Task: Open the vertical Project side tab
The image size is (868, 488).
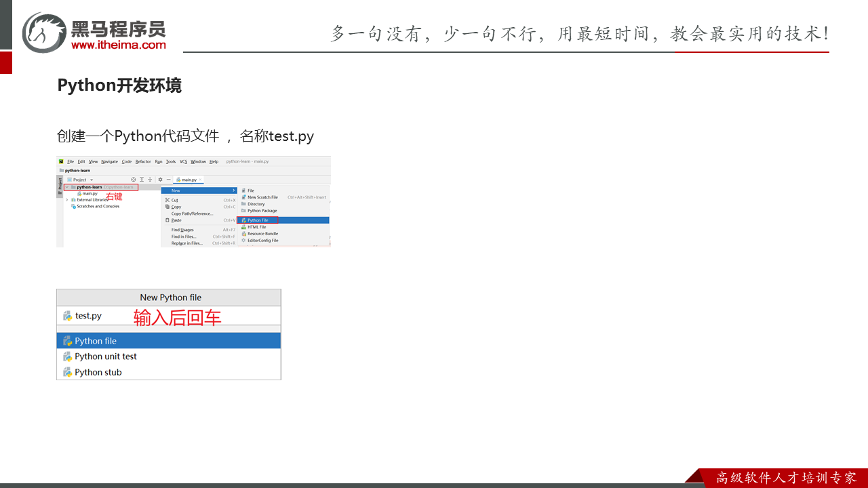Action: point(60,184)
